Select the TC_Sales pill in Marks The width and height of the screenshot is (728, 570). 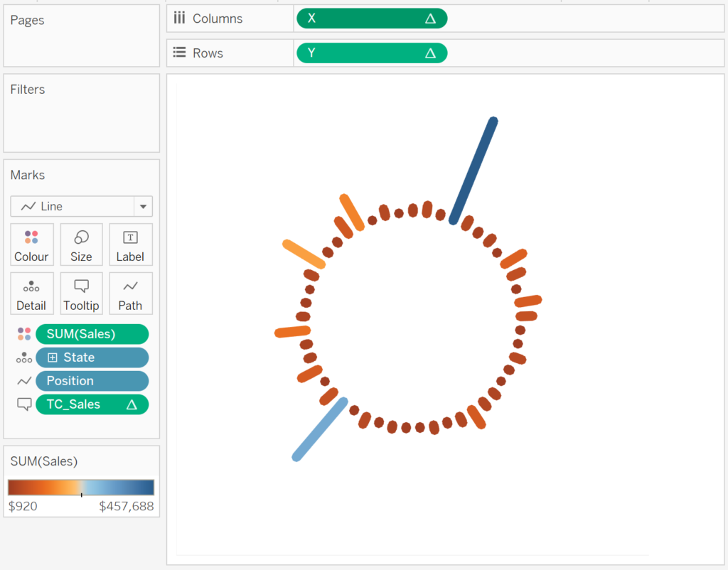coord(92,404)
